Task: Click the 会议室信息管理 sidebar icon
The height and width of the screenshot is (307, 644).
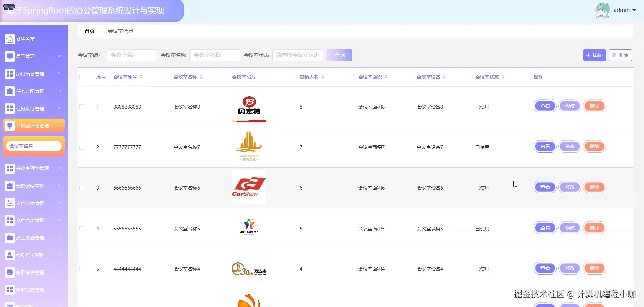Action: 10,126
